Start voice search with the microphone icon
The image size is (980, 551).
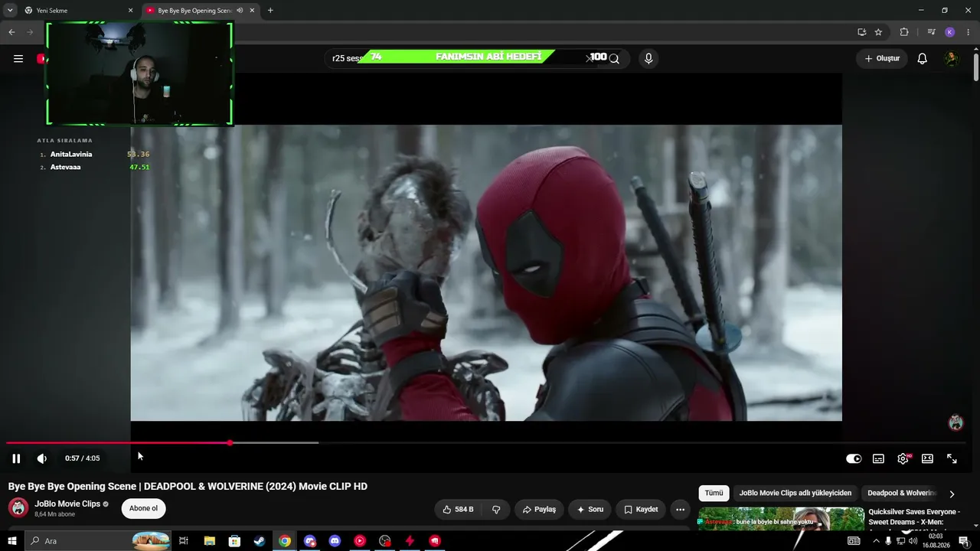(x=648, y=59)
